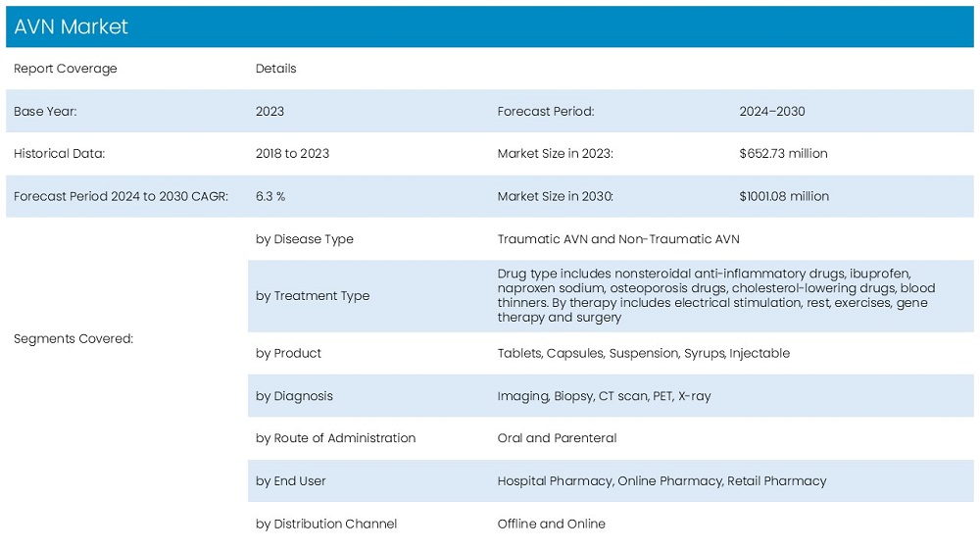Click the 'by Disease Type' cell
The width and height of the screenshot is (980, 551).
tap(305, 239)
